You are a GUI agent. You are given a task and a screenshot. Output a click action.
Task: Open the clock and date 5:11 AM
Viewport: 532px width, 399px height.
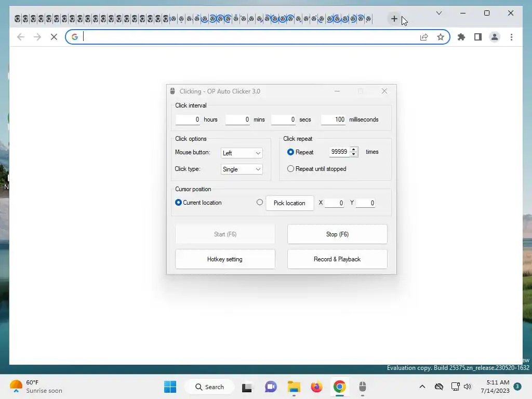[495, 387]
